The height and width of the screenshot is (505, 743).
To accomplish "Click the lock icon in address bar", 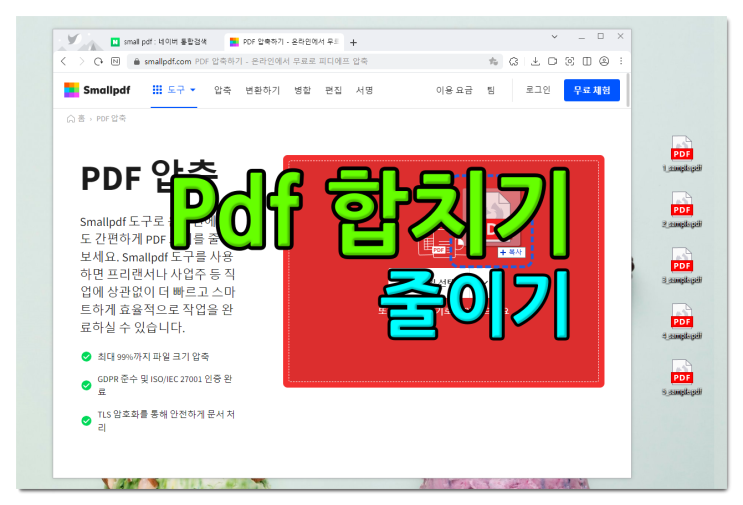I will [136, 62].
